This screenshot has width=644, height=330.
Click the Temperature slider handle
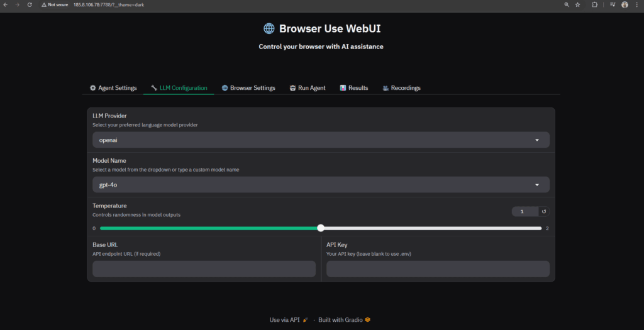tap(321, 228)
